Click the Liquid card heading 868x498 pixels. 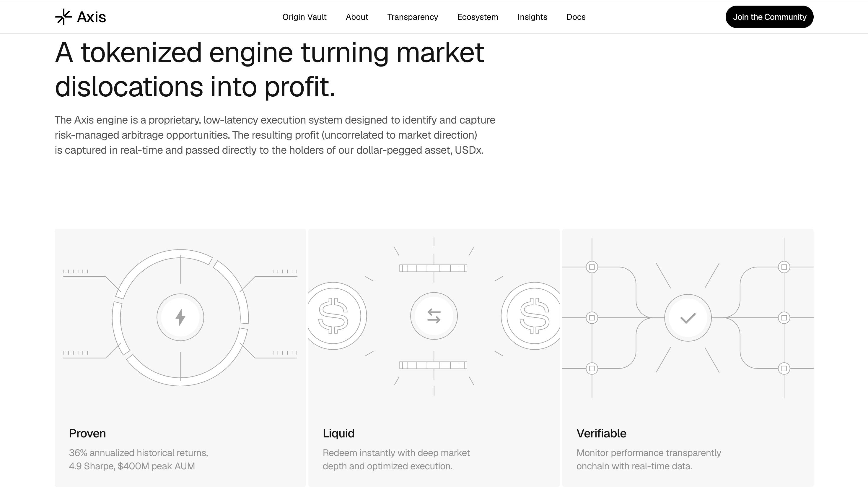click(339, 433)
